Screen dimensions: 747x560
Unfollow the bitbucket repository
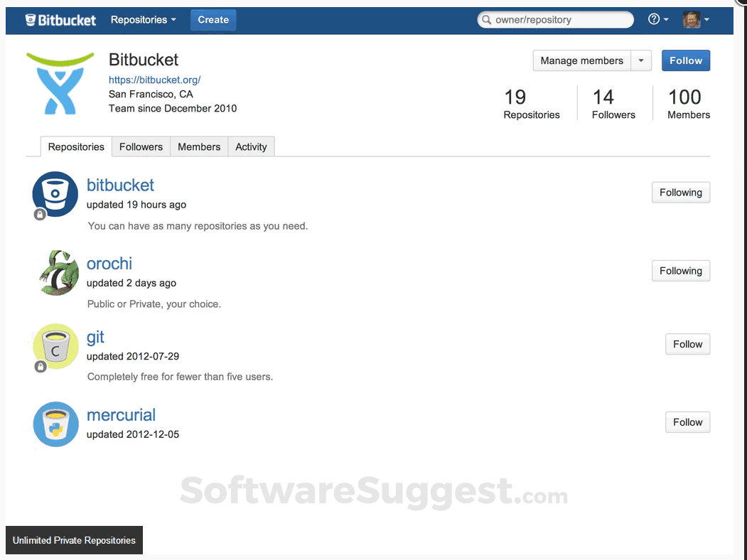coord(680,192)
